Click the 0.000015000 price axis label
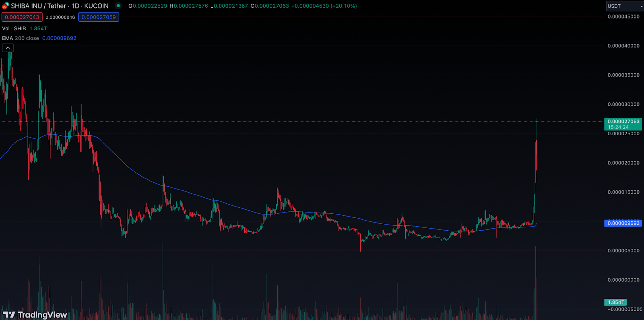The width and height of the screenshot is (644, 320). pyautogui.click(x=623, y=192)
